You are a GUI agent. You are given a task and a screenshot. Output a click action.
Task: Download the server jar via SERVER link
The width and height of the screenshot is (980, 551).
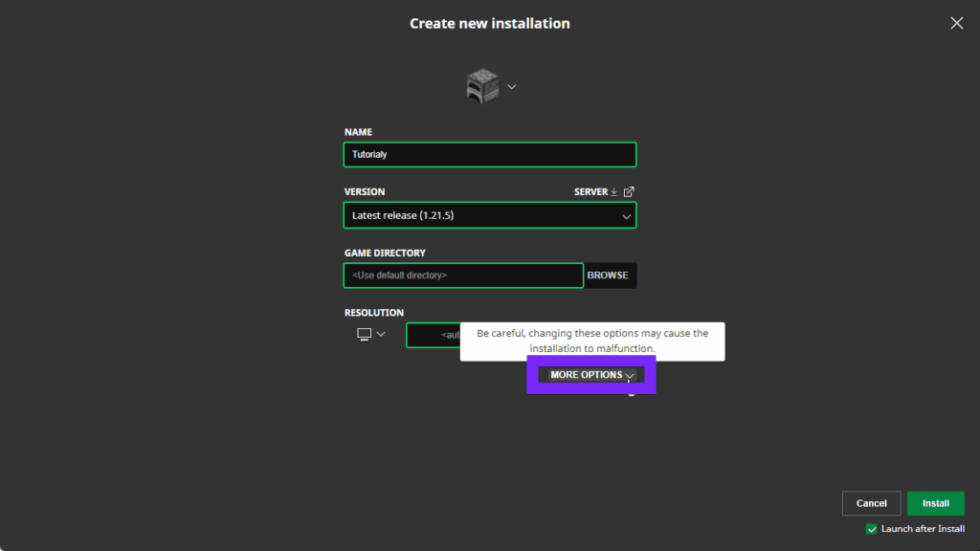595,191
